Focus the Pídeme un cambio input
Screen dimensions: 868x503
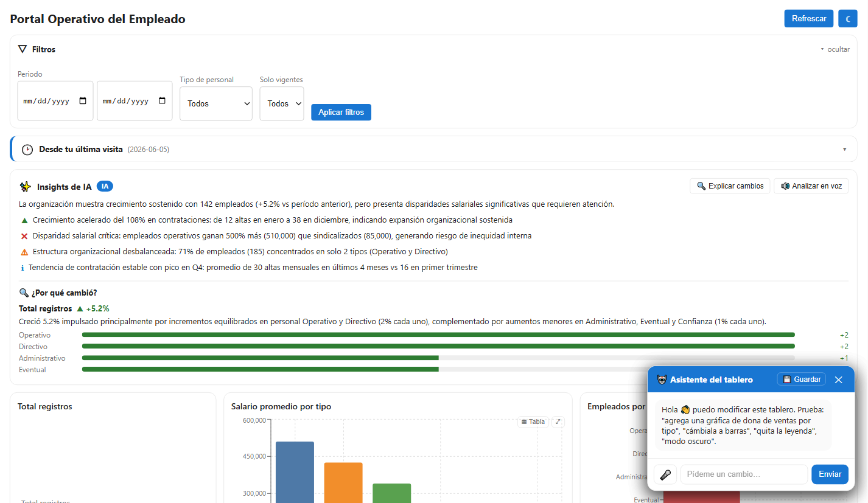(744, 474)
